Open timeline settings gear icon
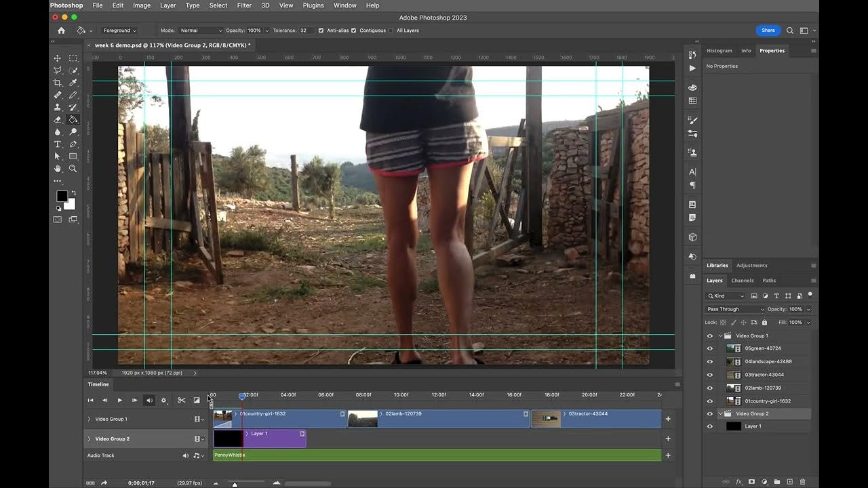Image resolution: width=868 pixels, height=488 pixels. point(163,400)
